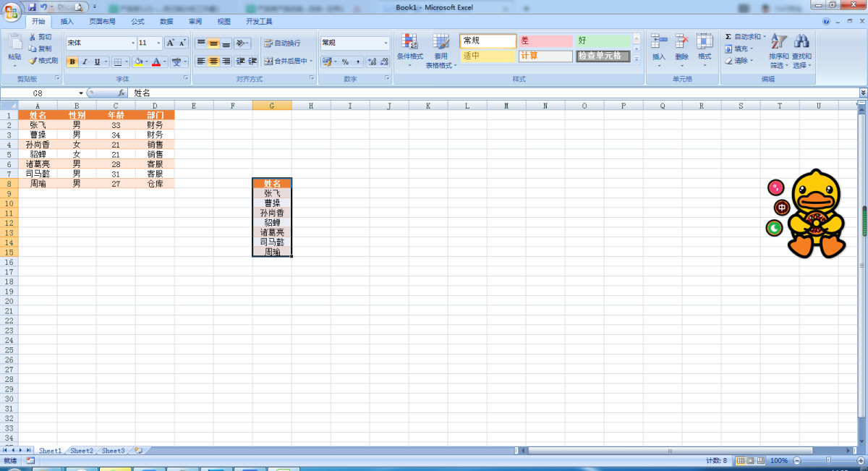Click the yellow fill color swatch button
The width and height of the screenshot is (868, 471).
coord(138,62)
